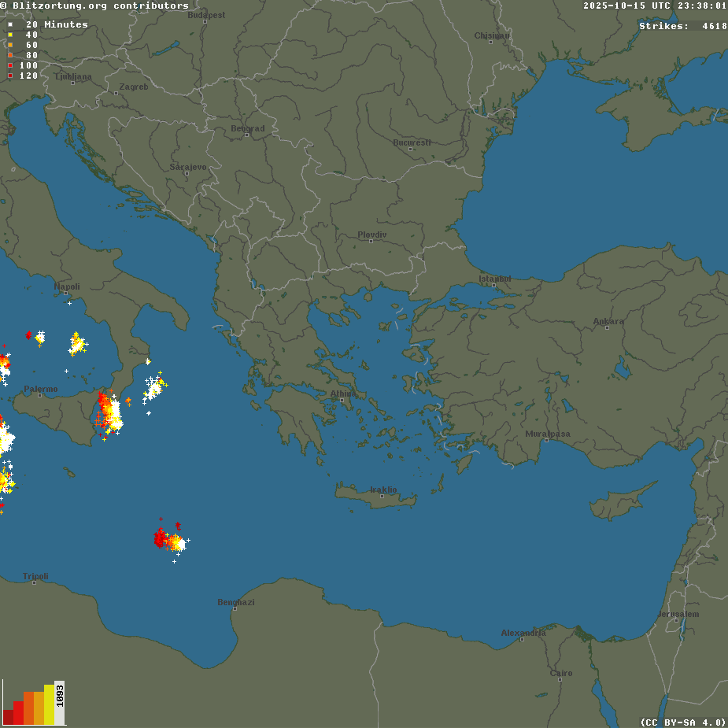Screen dimensions: 728x728
Task: Click the Ankara city marker
Action: pos(607,327)
